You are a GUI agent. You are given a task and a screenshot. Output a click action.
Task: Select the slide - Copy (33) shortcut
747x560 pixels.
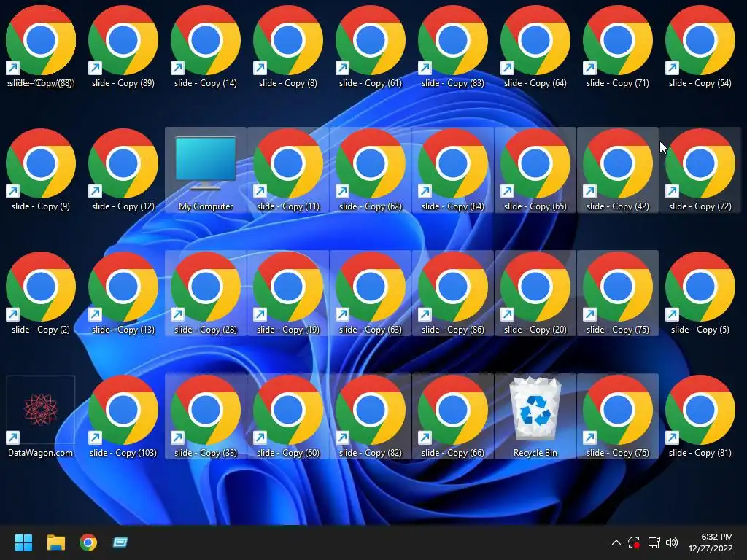(205, 416)
